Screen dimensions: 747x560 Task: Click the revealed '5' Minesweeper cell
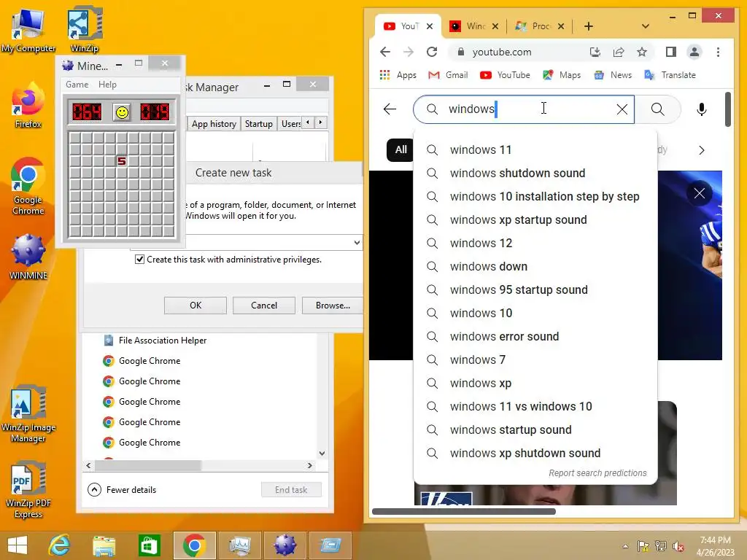coord(122,161)
